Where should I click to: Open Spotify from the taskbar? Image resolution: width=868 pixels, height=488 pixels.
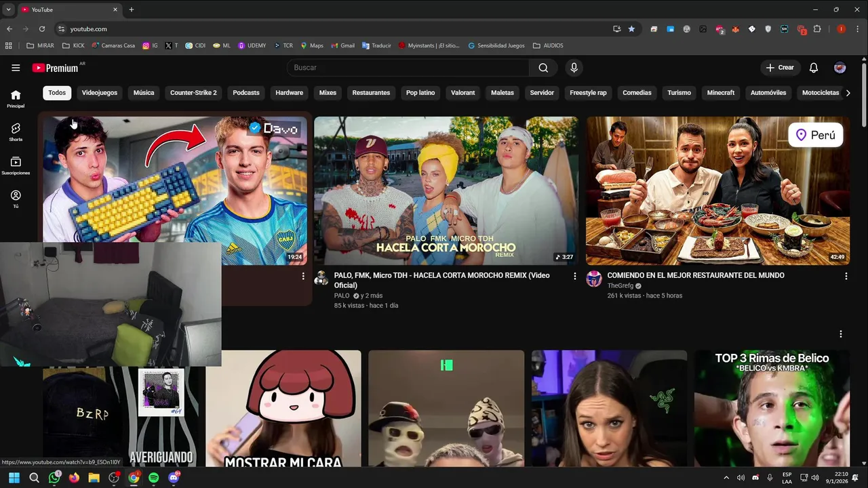(x=154, y=478)
